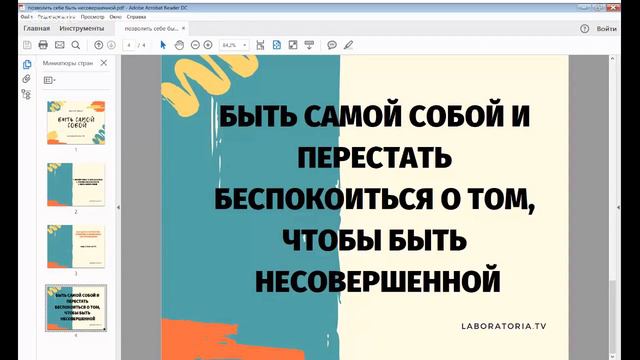This screenshot has height=360, width=640.
Task: Open the Справка menu
Action: click(136, 17)
